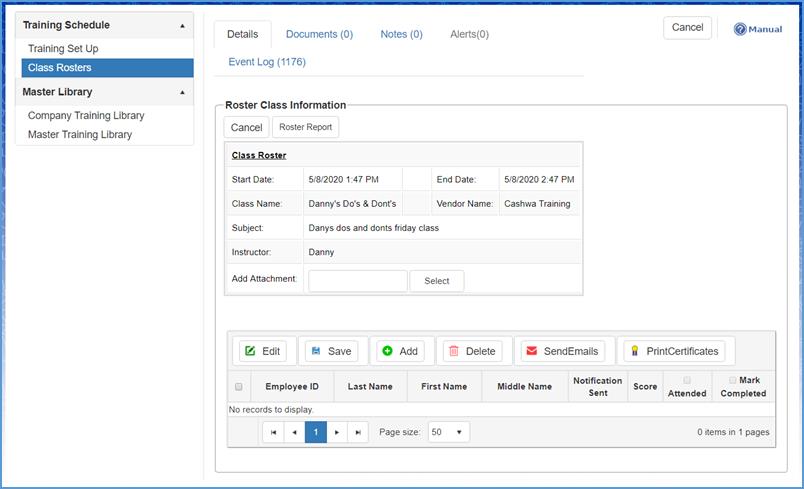Click the Save disk icon
The image size is (804, 489).
pyautogui.click(x=316, y=351)
